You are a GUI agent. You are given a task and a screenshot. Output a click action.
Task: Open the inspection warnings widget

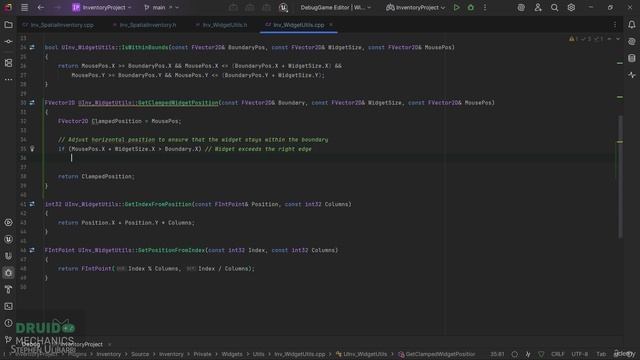[586, 39]
